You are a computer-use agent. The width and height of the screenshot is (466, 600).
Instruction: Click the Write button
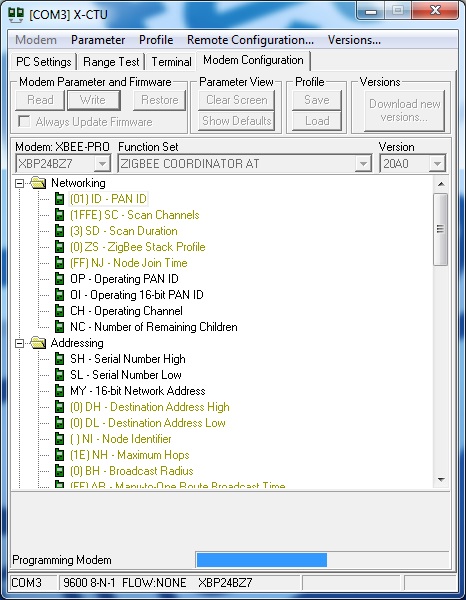[93, 100]
